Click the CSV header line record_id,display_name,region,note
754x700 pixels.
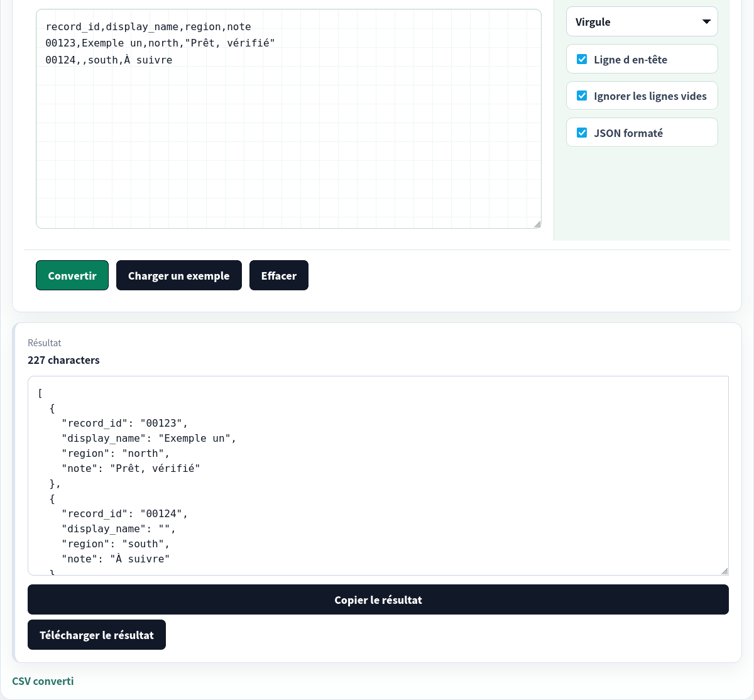pos(148,27)
